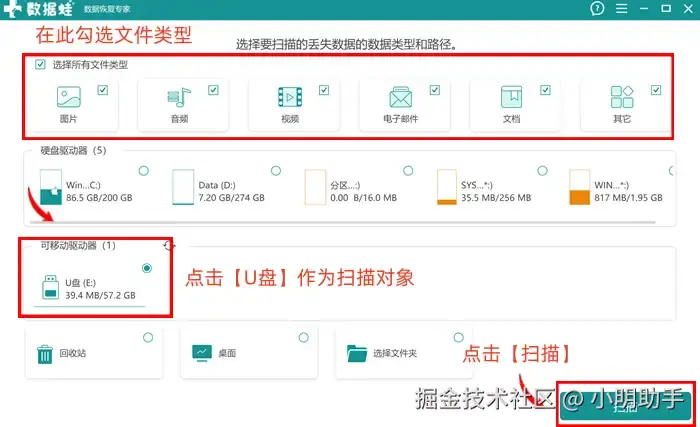Uncheck the 图片 file type checkbox

(x=103, y=90)
